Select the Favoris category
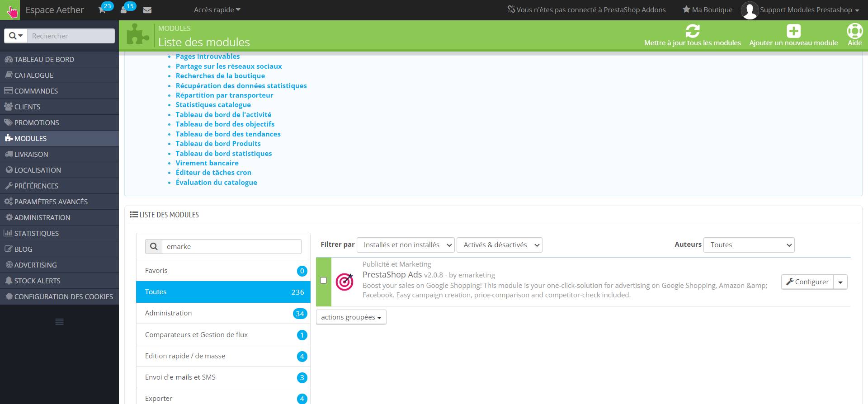The height and width of the screenshot is (404, 868). pos(223,271)
